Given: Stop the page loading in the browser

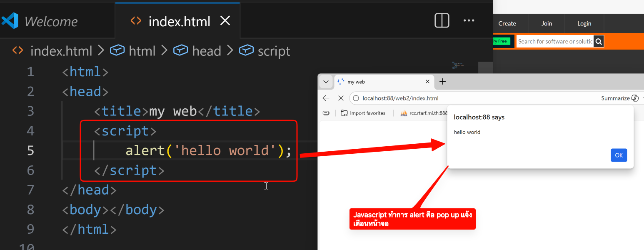Looking at the screenshot, I should [x=341, y=98].
